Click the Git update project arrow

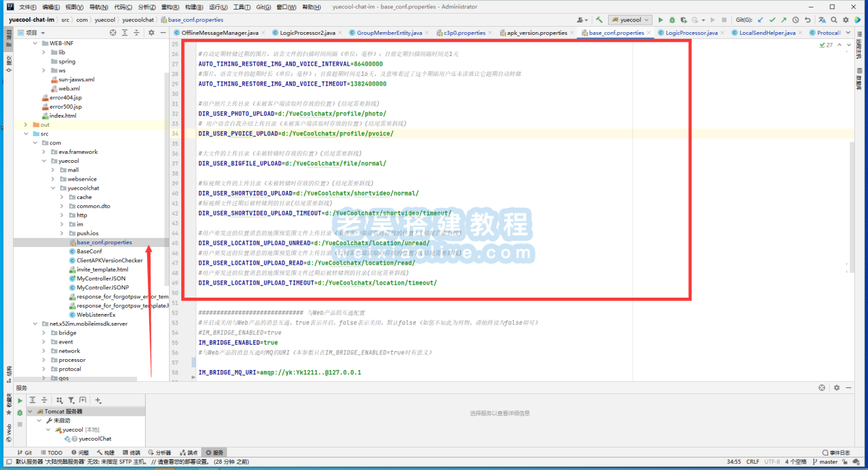coord(761,20)
